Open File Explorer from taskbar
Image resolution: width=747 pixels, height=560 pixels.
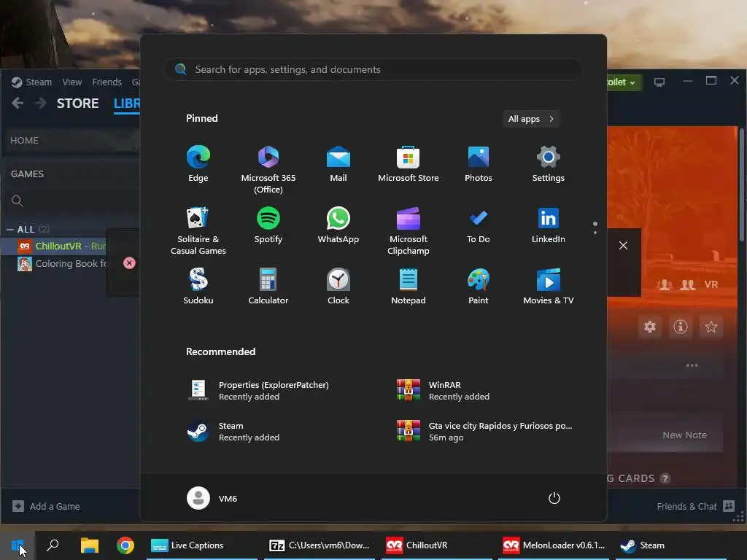point(89,545)
